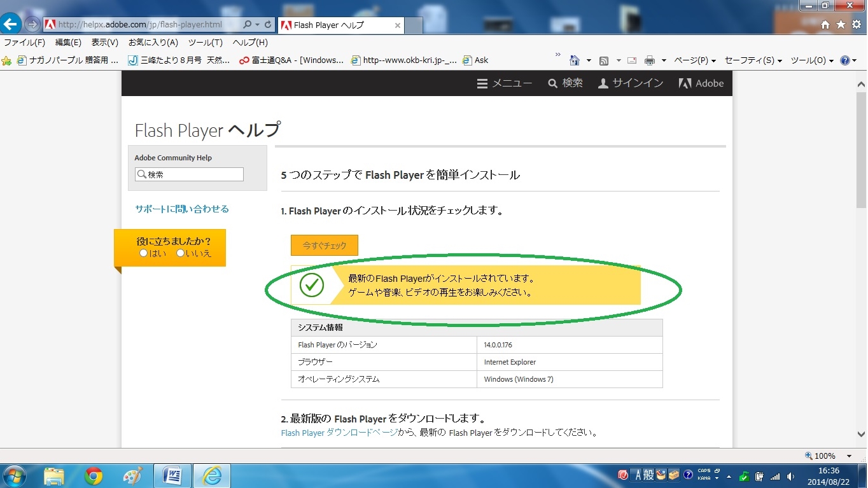This screenshot has height=488, width=868.
Task: Click the Internet Explorer taskbar icon
Action: (212, 476)
